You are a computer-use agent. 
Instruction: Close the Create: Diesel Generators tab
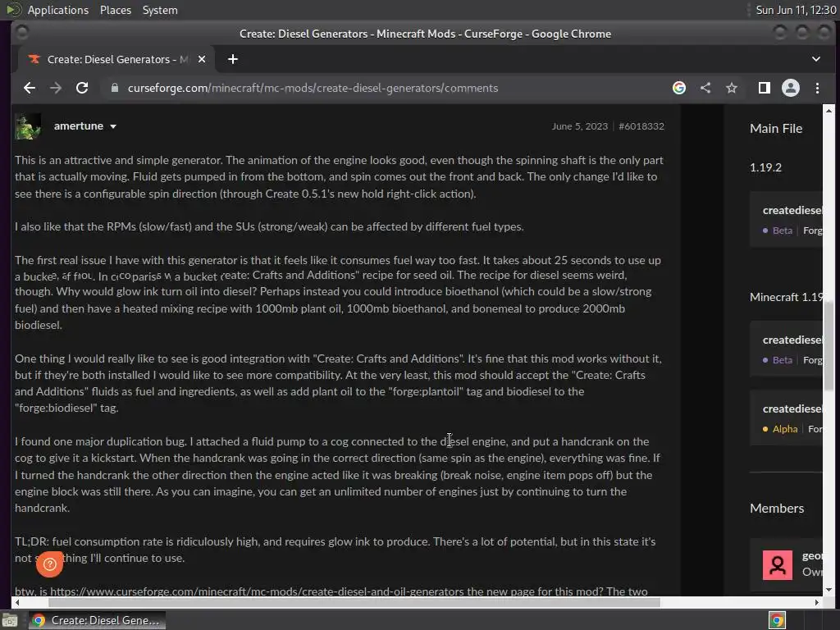(x=202, y=59)
